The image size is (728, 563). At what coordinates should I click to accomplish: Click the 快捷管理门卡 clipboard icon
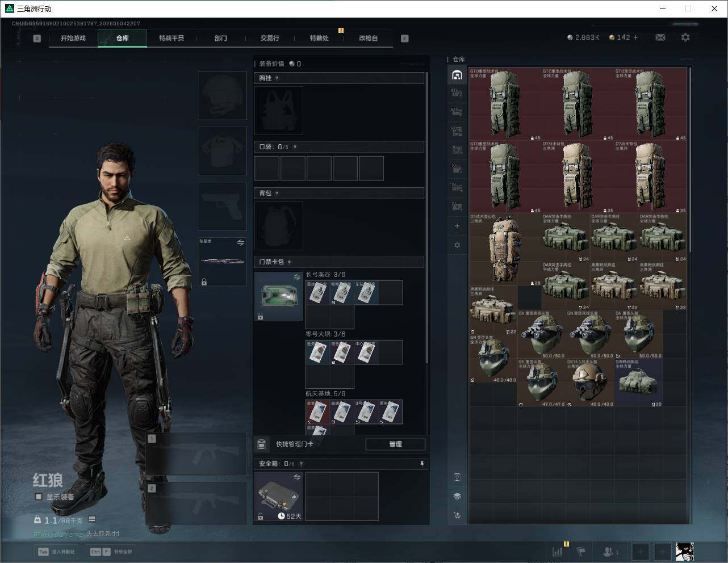pyautogui.click(x=261, y=444)
